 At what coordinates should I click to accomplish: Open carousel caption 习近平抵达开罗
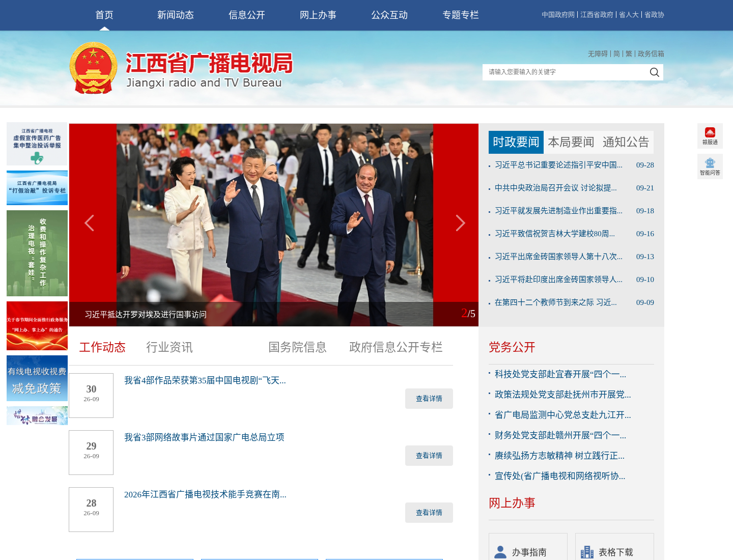[146, 315]
